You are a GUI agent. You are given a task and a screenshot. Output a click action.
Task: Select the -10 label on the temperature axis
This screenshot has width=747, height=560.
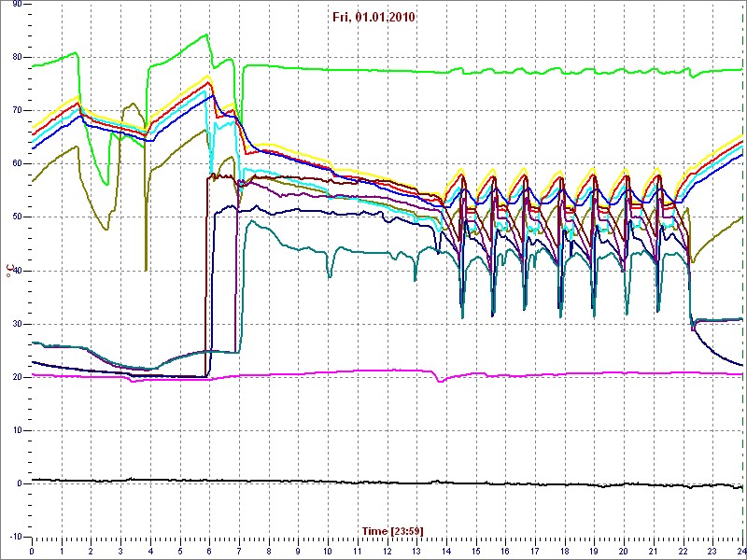pyautogui.click(x=14, y=537)
